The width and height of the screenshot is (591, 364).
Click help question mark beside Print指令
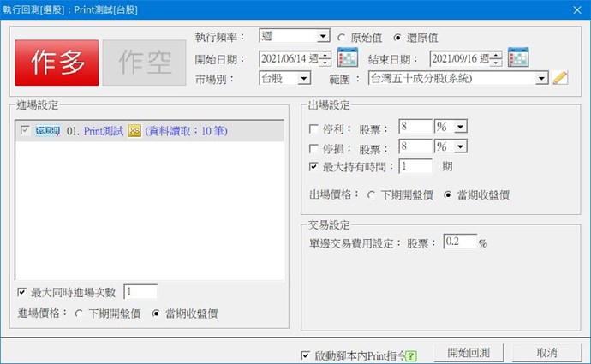(411, 355)
